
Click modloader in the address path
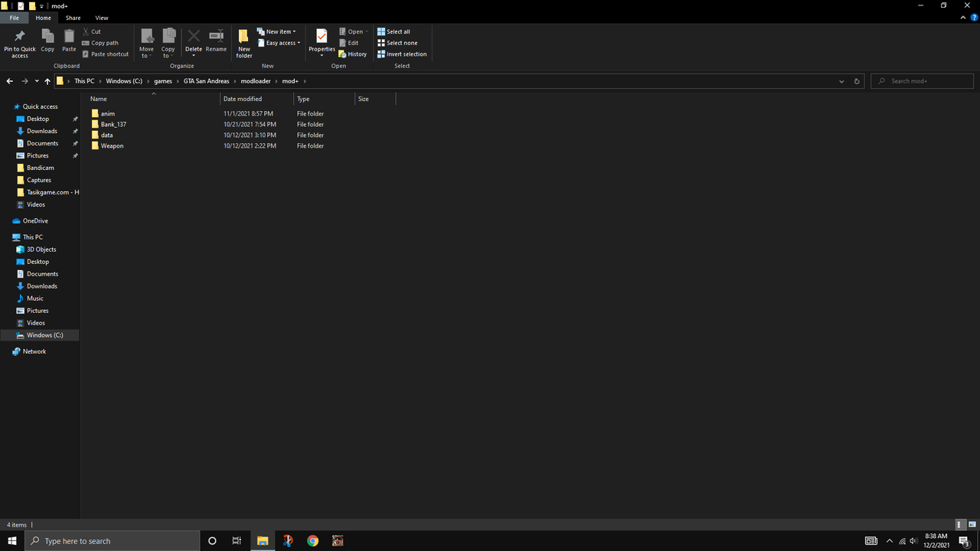[256, 81]
